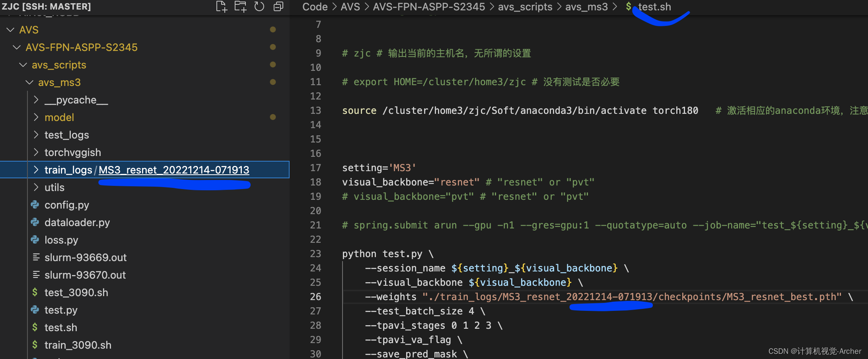The height and width of the screenshot is (359, 868).
Task: Click line number 13 in the gutter
Action: click(x=315, y=110)
